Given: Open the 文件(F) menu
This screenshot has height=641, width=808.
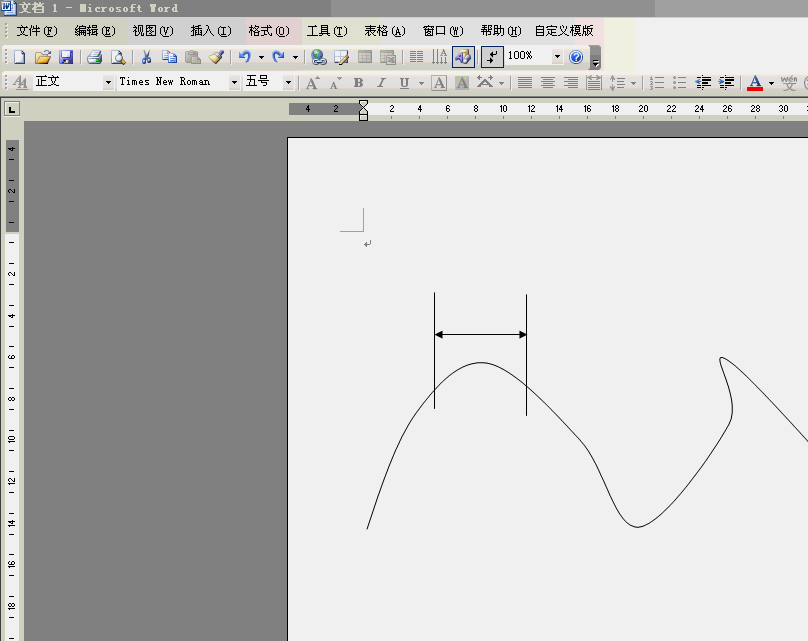Looking at the screenshot, I should (37, 31).
